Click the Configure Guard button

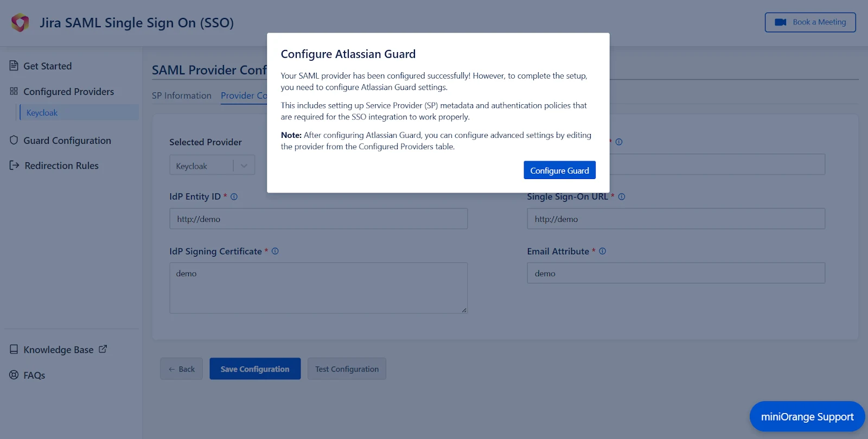point(559,170)
